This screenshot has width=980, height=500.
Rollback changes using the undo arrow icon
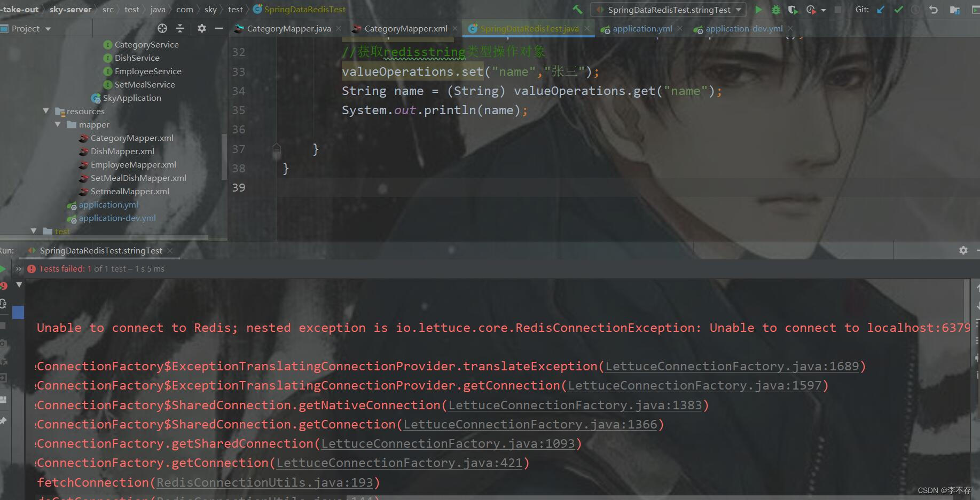[933, 9]
